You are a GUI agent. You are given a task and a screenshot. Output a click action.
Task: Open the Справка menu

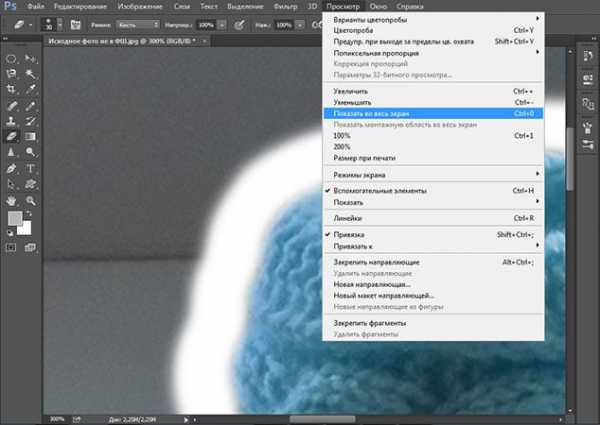point(410,6)
